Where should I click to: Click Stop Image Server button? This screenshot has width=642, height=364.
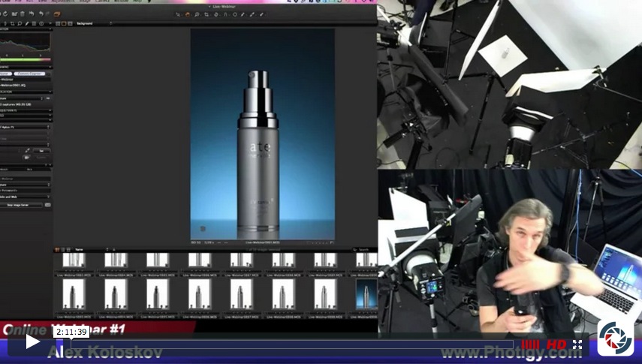click(x=21, y=205)
